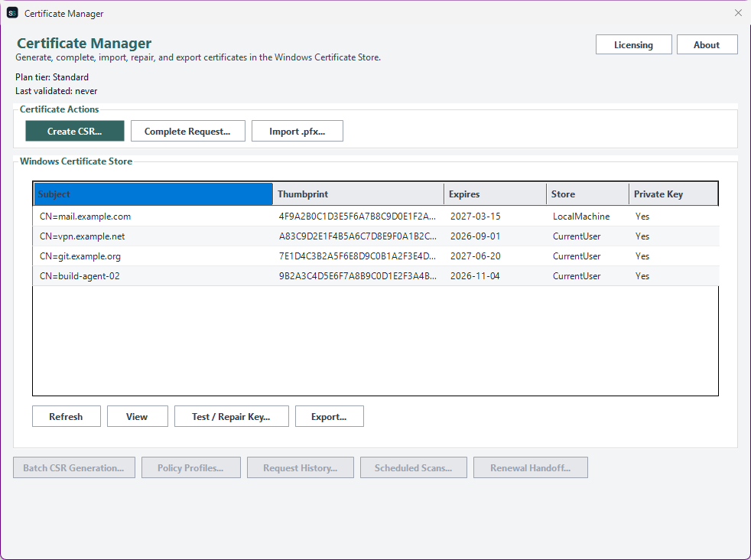Screen dimensions: 751x560
Task: Click the Plan tier: Standard label
Action: click(x=52, y=77)
